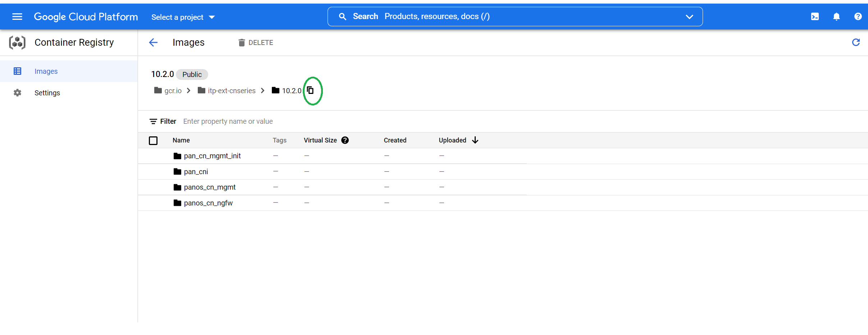Open the panos_cn_ngfw folder
Viewport: 868px width, 335px height.
coord(208,203)
